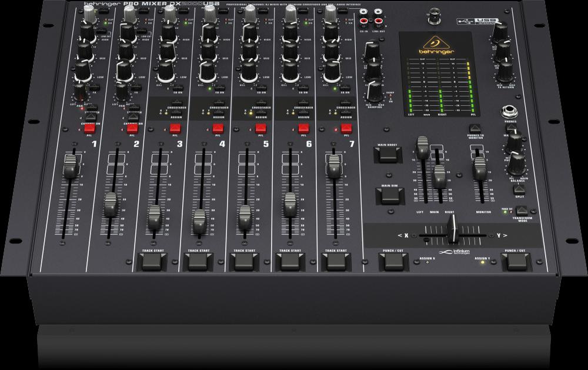
Task: Click the Main Left fader cap
Action: pyautogui.click(x=422, y=148)
